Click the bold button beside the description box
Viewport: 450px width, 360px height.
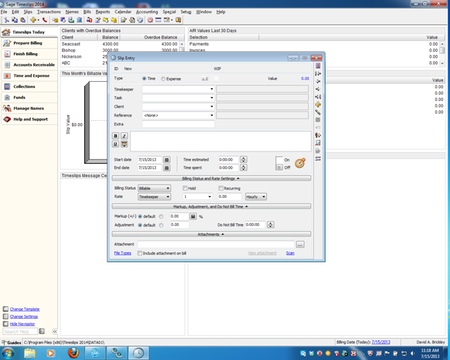point(116,136)
